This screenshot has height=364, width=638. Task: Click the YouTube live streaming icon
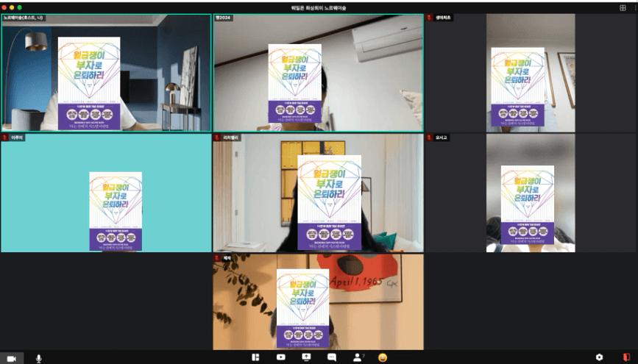[281, 357]
